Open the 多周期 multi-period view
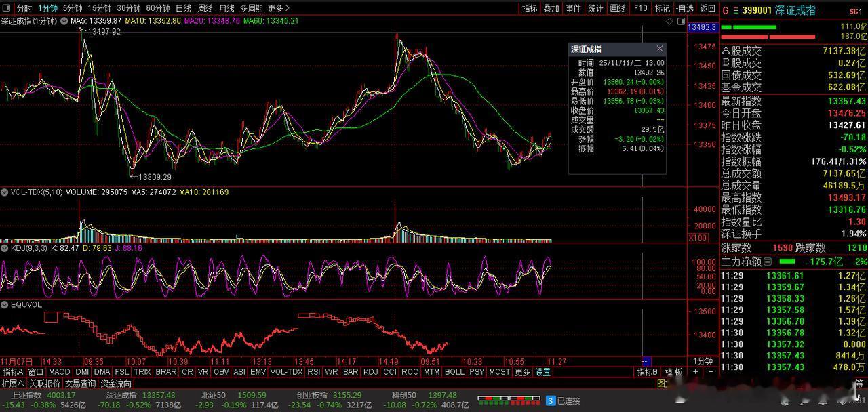The image size is (868, 412). click(x=251, y=8)
